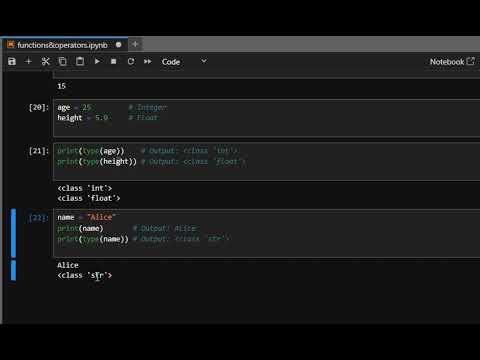This screenshot has width=480, height=360.
Task: Click inside cell 21 printing types
Action: 267,162
